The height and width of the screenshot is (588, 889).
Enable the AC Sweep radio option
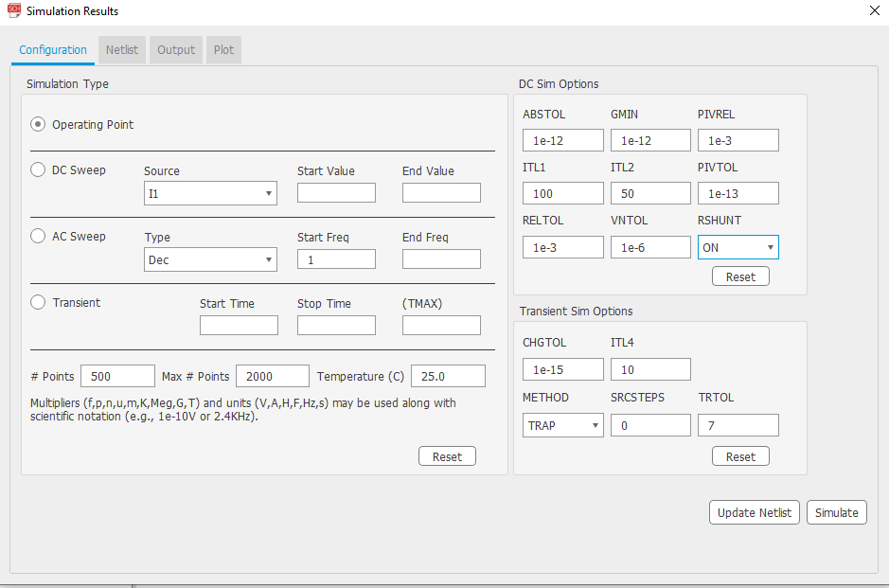(x=38, y=237)
